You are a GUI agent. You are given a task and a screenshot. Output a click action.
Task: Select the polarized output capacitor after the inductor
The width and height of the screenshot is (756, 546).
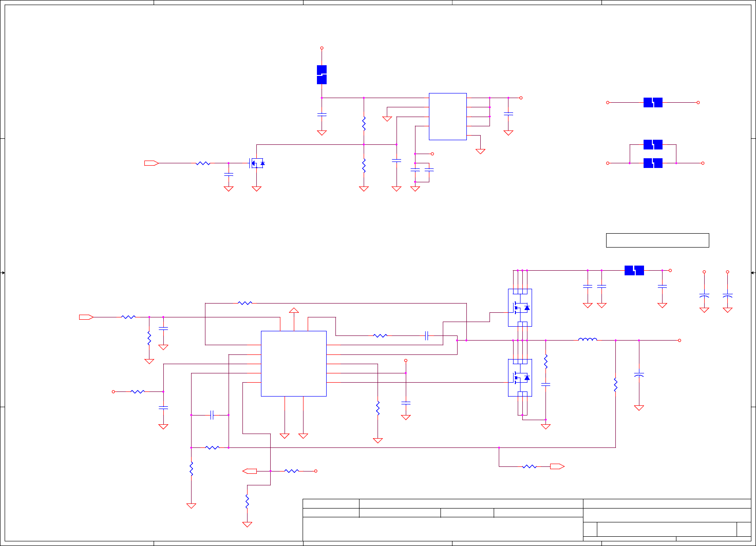(639, 375)
